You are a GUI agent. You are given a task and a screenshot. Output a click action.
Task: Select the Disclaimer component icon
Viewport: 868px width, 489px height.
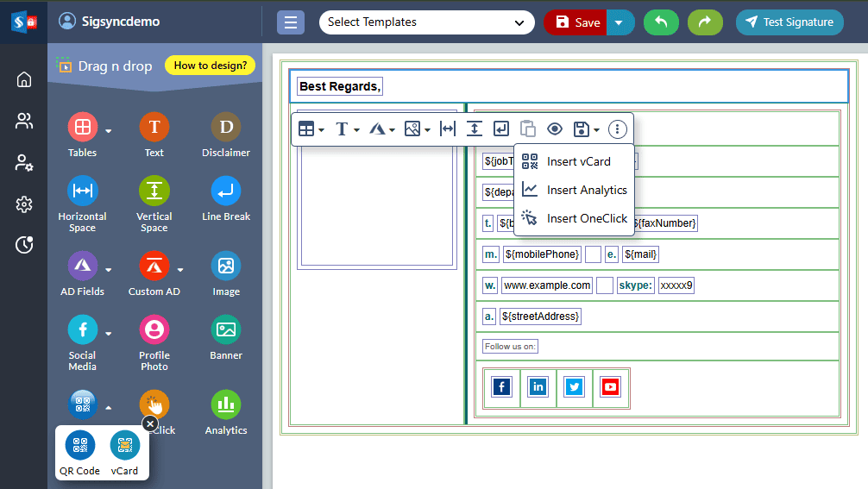226,128
